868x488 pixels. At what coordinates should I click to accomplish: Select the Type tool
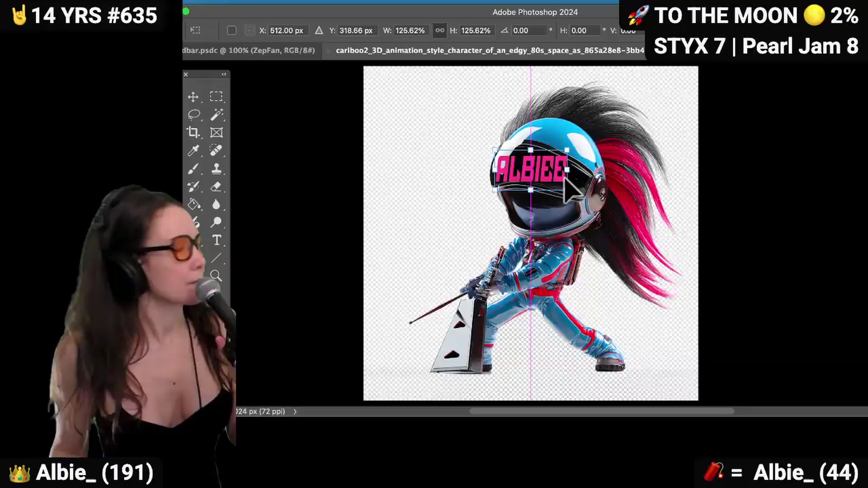tap(217, 240)
